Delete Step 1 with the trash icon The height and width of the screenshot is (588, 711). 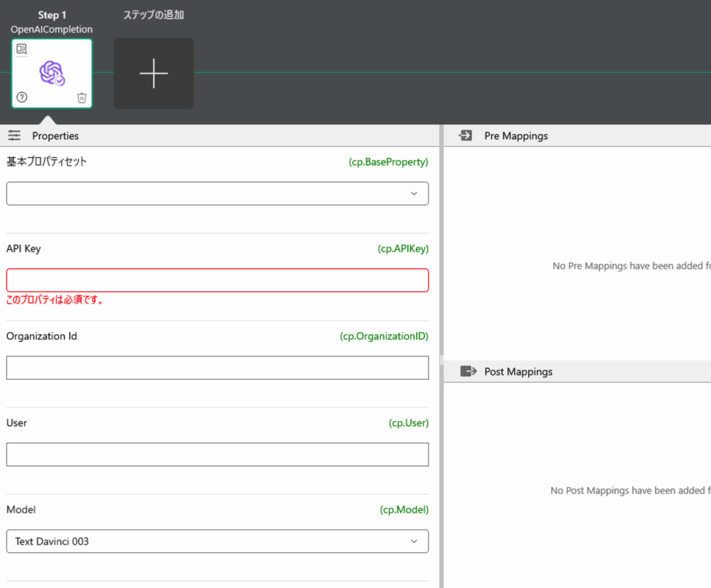click(x=82, y=97)
